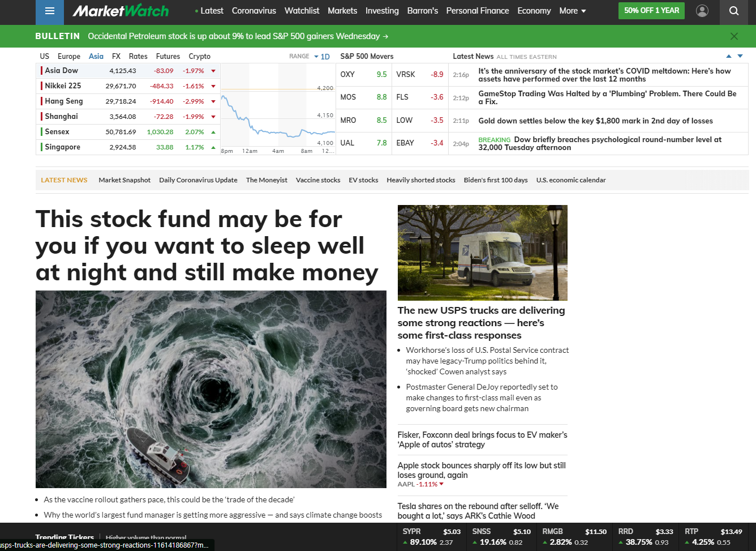Open MOS in S&P 500 movers
Image resolution: width=756 pixels, height=551 pixels.
[x=364, y=97]
